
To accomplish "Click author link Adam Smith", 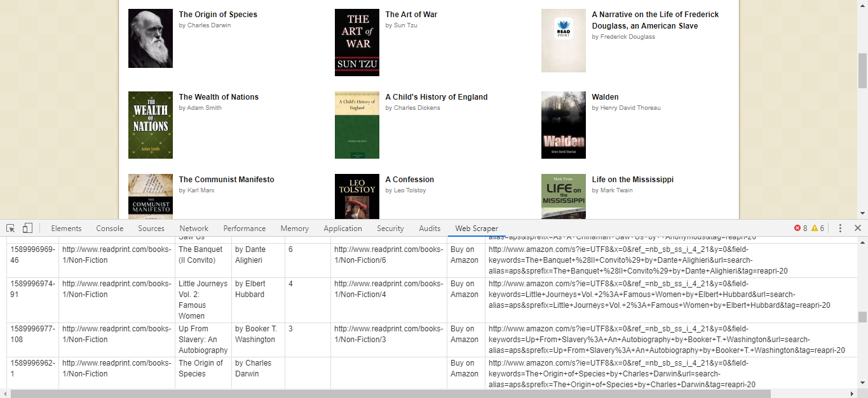I will (x=204, y=108).
